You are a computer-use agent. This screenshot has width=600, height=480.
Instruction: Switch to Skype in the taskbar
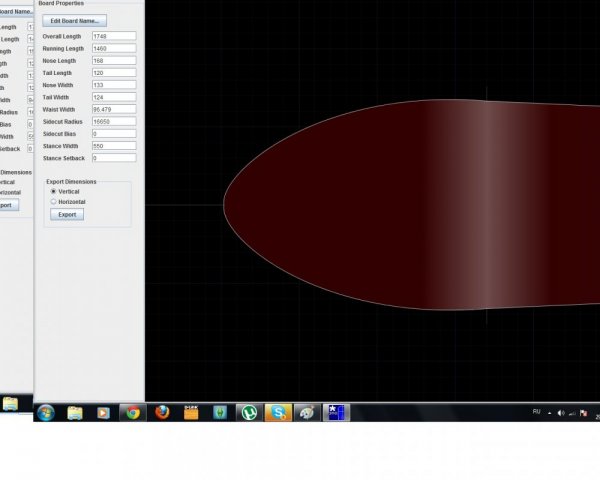[x=278, y=413]
